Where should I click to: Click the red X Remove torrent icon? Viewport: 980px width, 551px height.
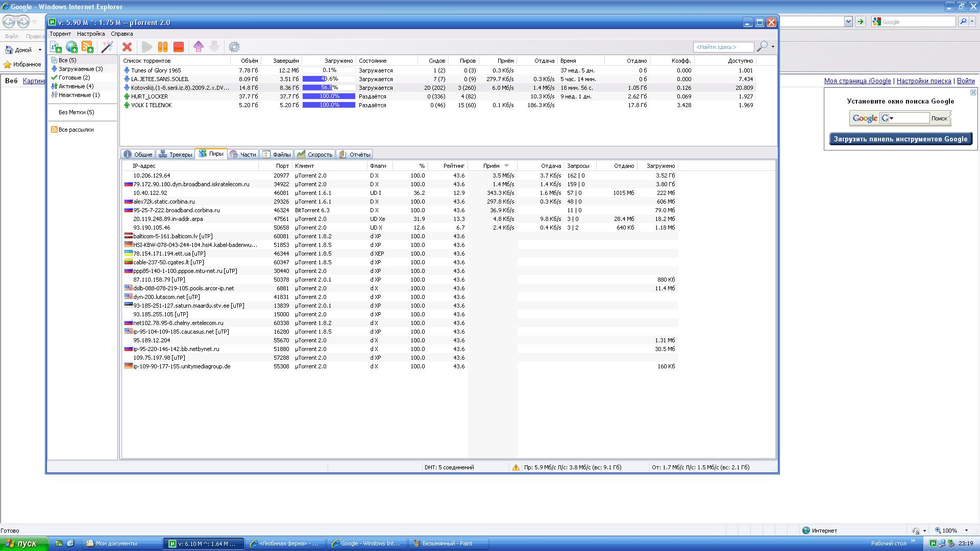[x=127, y=47]
